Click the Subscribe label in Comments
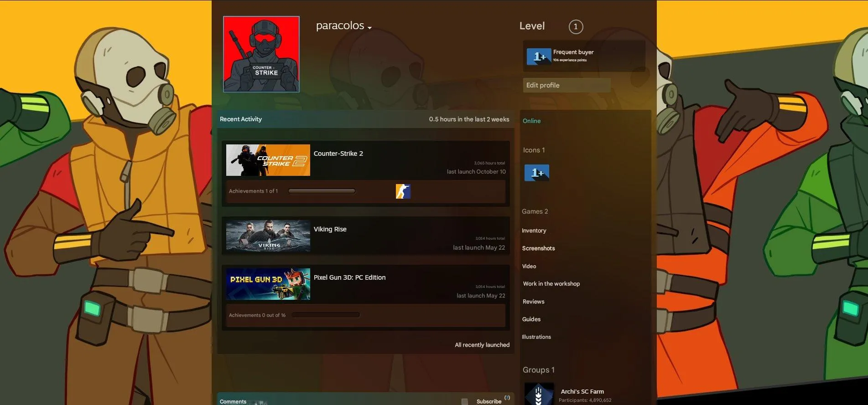 click(489, 401)
